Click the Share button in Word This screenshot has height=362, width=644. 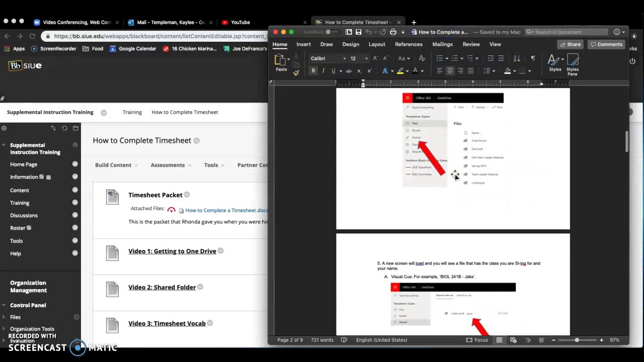[571, 44]
